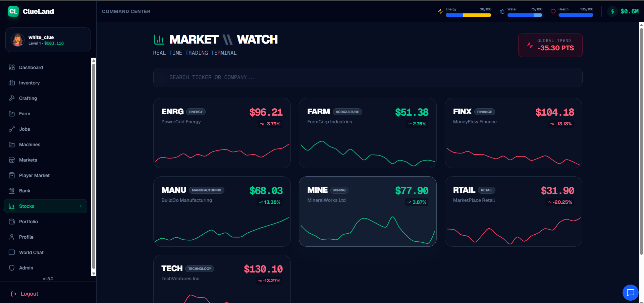Open the Global Trend panel
Viewport: 644px width, 303px height.
tap(550, 45)
